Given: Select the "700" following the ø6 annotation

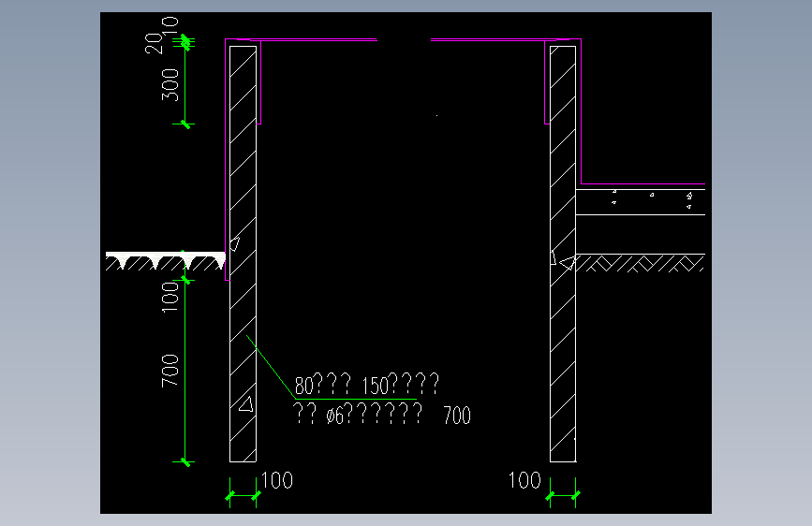Looking at the screenshot, I should (x=457, y=416).
